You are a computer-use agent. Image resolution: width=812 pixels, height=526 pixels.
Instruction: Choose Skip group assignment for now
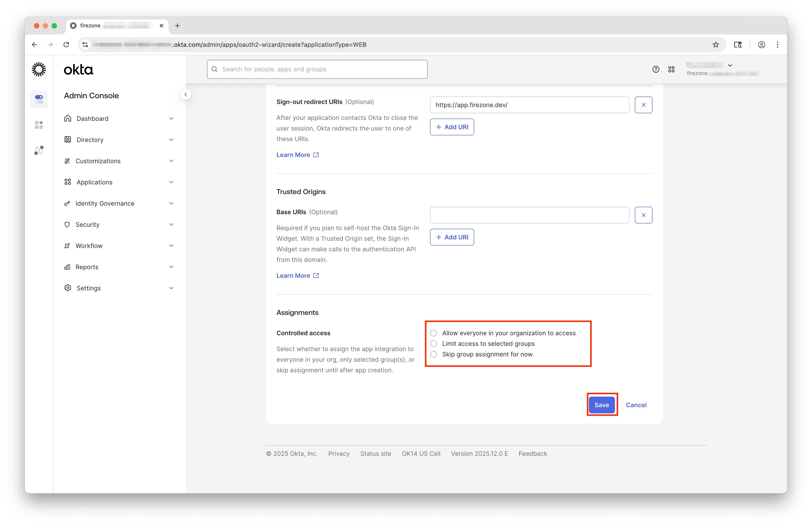coord(434,354)
